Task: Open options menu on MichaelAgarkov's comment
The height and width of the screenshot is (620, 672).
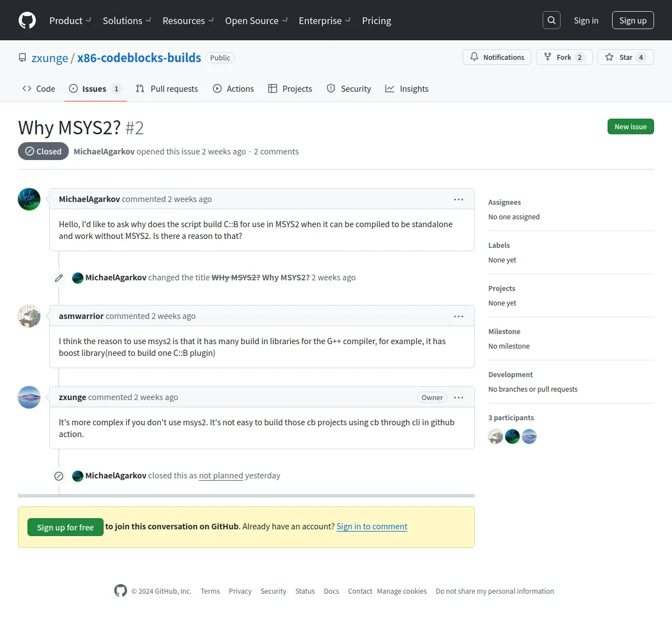Action: (x=459, y=199)
